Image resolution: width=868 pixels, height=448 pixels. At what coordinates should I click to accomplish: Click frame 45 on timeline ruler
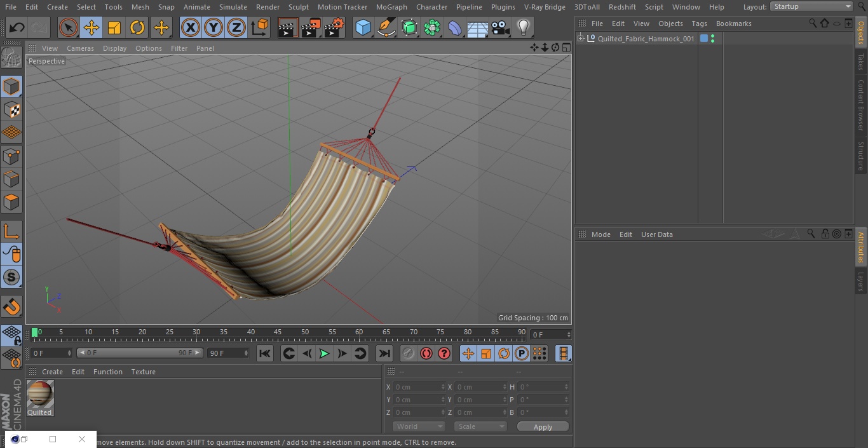(x=278, y=332)
